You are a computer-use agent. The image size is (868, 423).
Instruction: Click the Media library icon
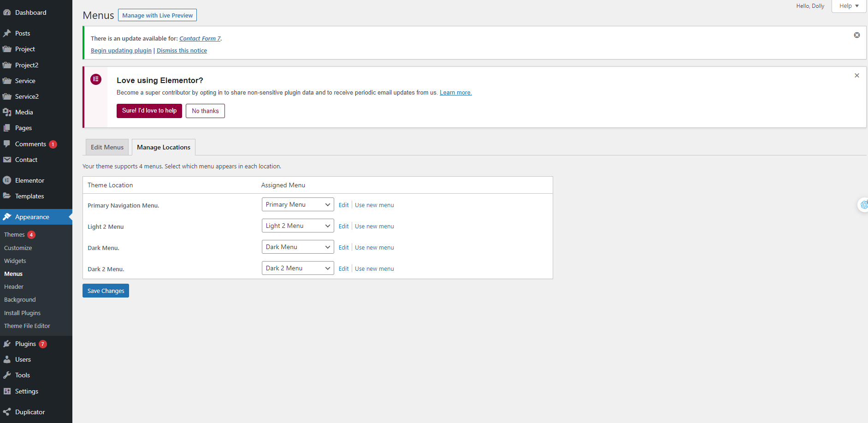(x=7, y=112)
